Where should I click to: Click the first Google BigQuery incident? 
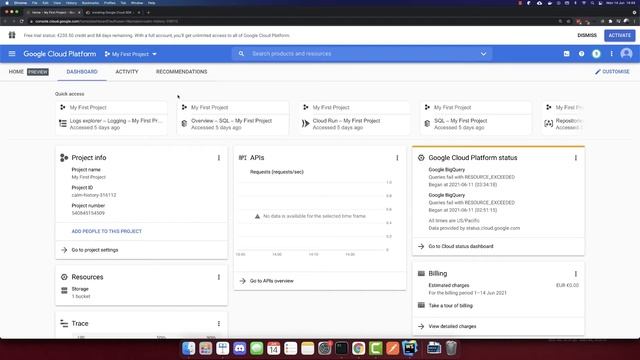tap(471, 177)
